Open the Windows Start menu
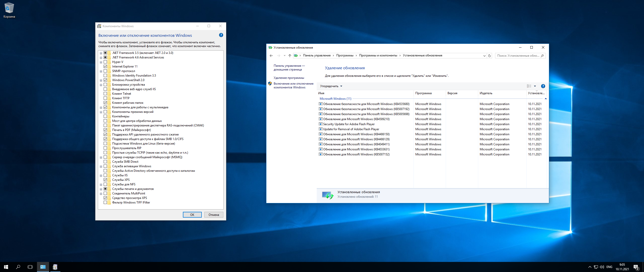Viewport: 644px width, 272px height. [x=6, y=267]
